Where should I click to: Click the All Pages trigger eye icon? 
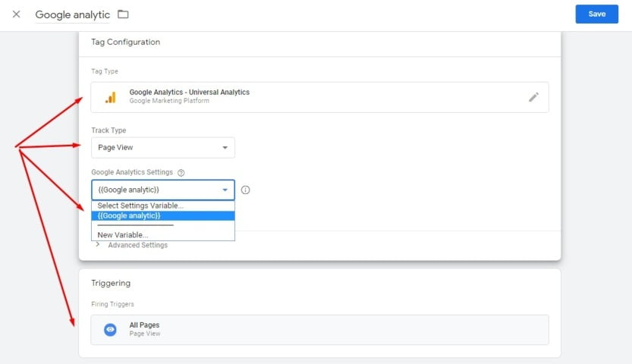tap(110, 329)
